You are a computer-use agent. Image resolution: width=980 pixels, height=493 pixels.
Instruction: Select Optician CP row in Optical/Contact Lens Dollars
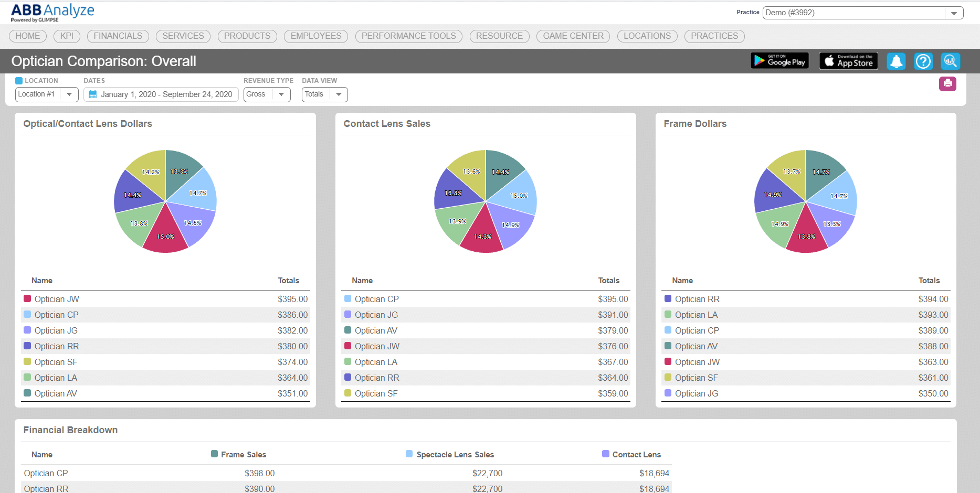point(165,315)
